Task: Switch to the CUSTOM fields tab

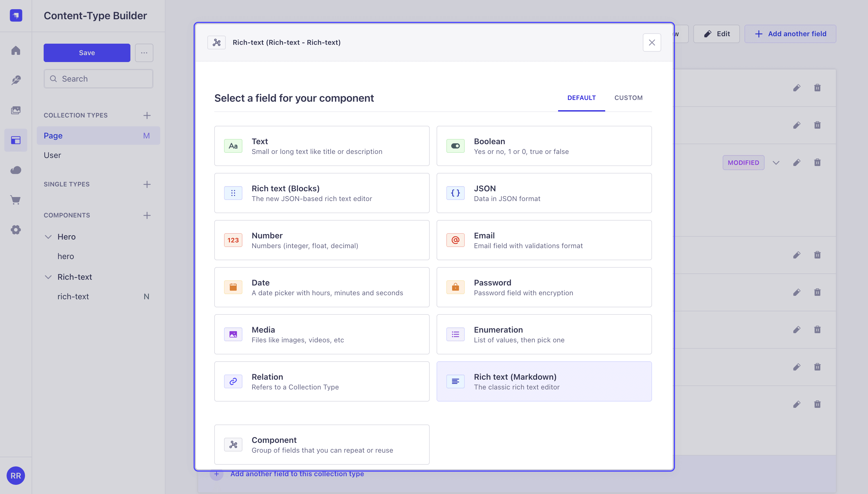Action: tap(628, 98)
